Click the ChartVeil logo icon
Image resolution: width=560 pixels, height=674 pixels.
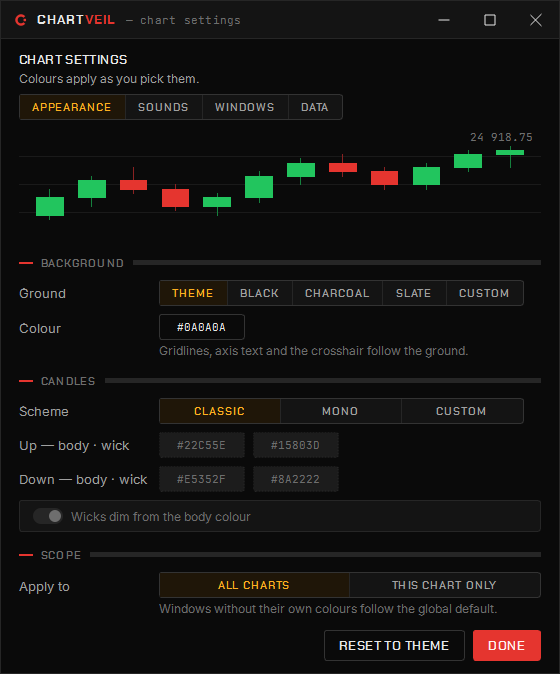click(x=21, y=20)
